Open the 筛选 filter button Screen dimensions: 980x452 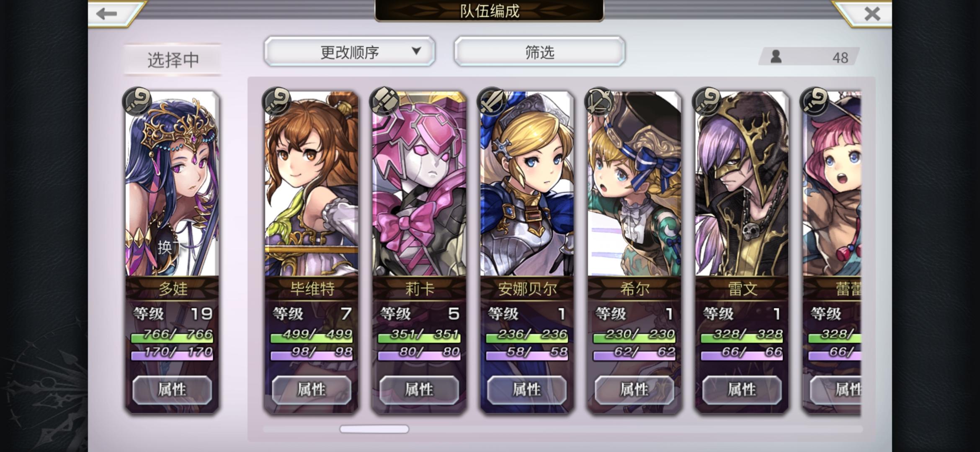(540, 51)
